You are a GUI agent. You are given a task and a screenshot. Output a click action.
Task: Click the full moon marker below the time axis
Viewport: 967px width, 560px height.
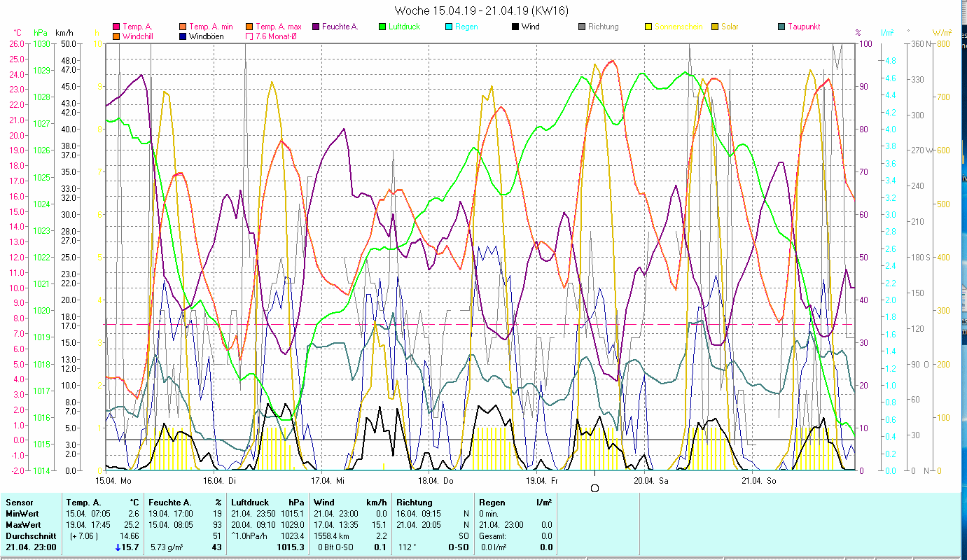595,488
